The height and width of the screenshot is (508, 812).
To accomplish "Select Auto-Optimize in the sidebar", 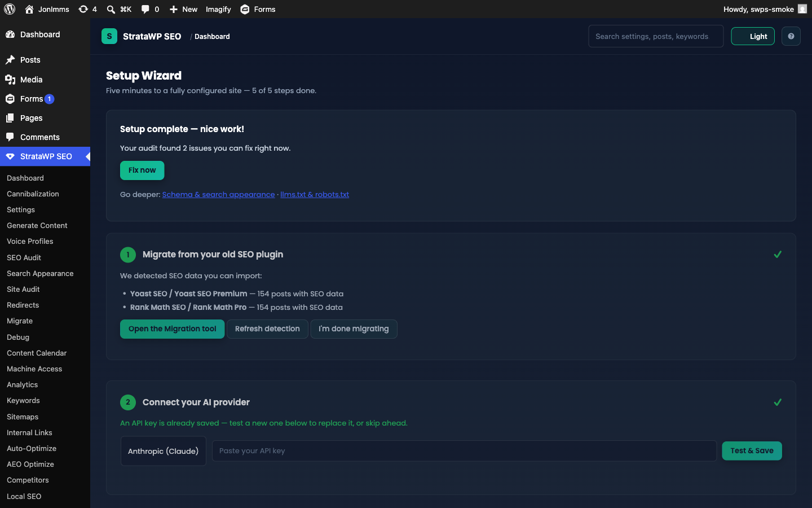I will click(x=32, y=448).
